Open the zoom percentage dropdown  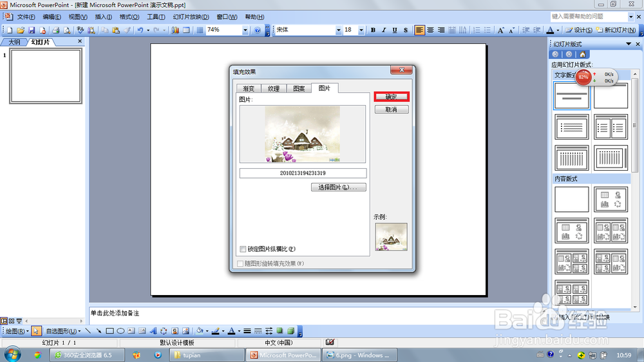245,30
